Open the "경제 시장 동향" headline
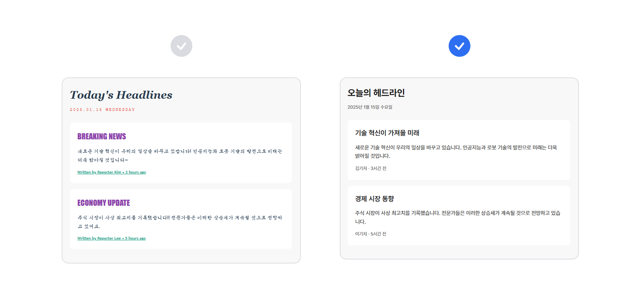Screen dimensions: 644x297 pos(374,199)
